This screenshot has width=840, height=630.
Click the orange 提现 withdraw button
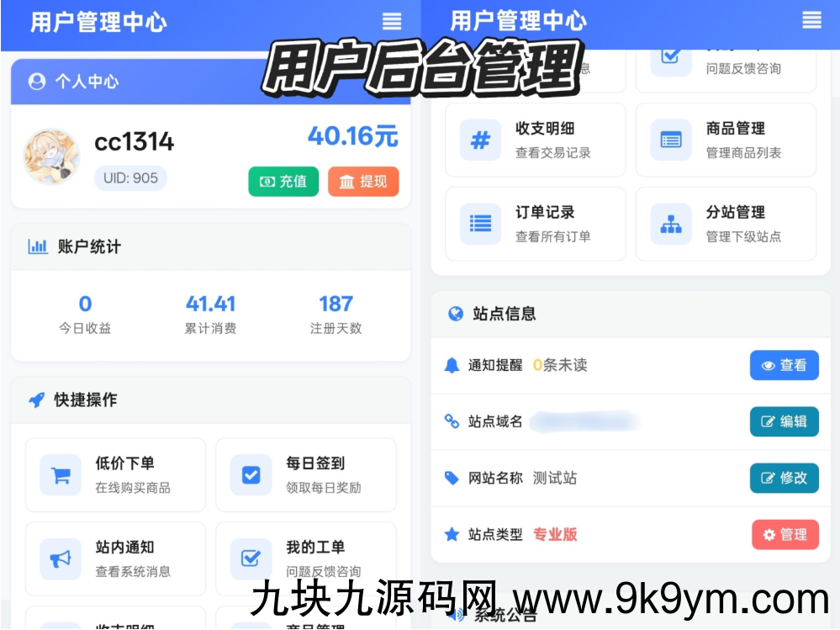pos(363,182)
